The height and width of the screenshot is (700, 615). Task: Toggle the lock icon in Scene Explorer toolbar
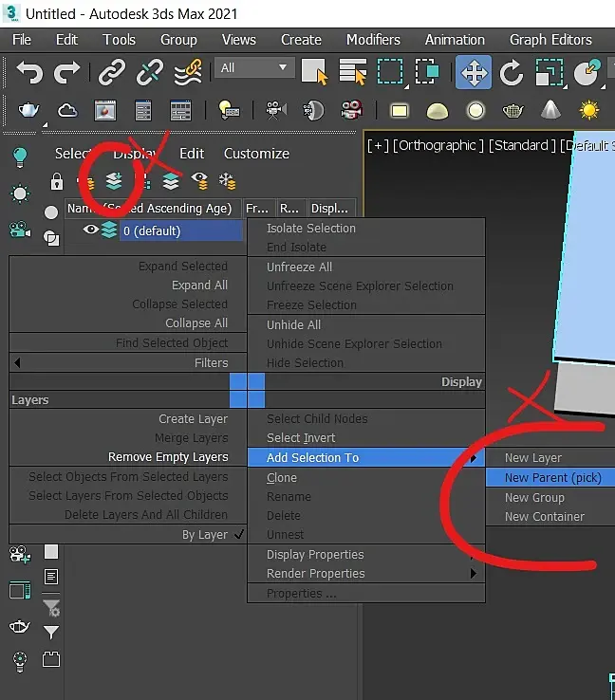[x=57, y=180]
